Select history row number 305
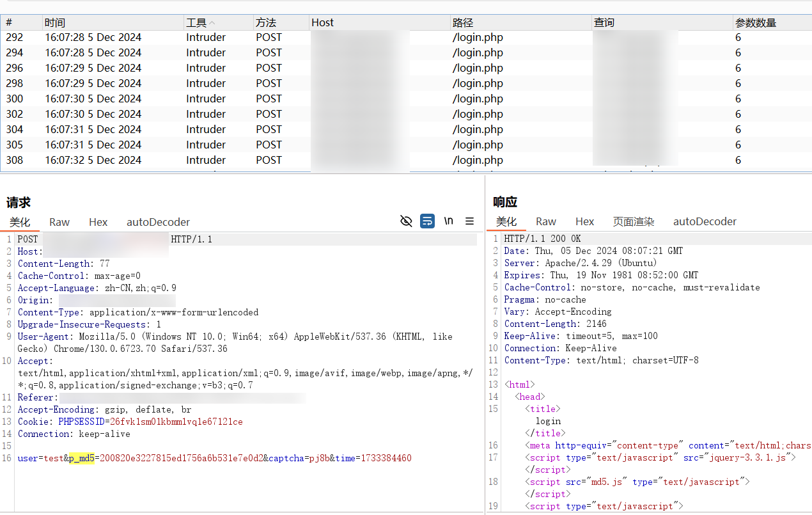 [x=406, y=145]
